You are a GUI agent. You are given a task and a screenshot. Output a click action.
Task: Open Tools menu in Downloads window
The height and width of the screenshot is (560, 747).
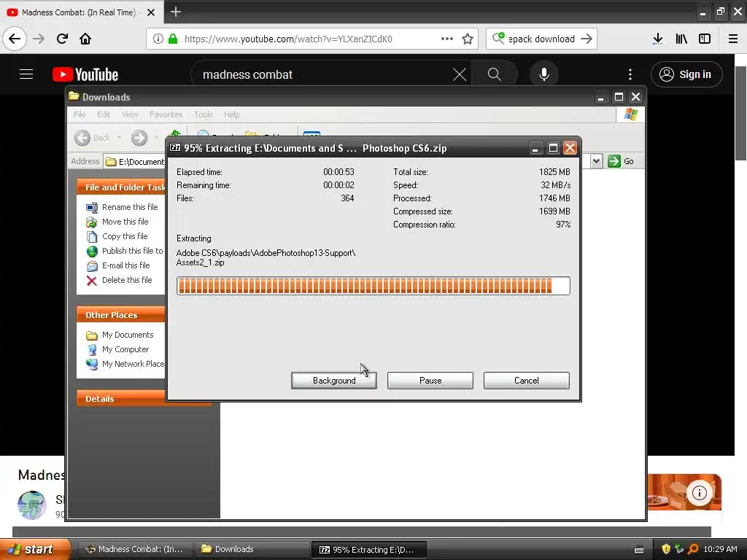coord(203,114)
